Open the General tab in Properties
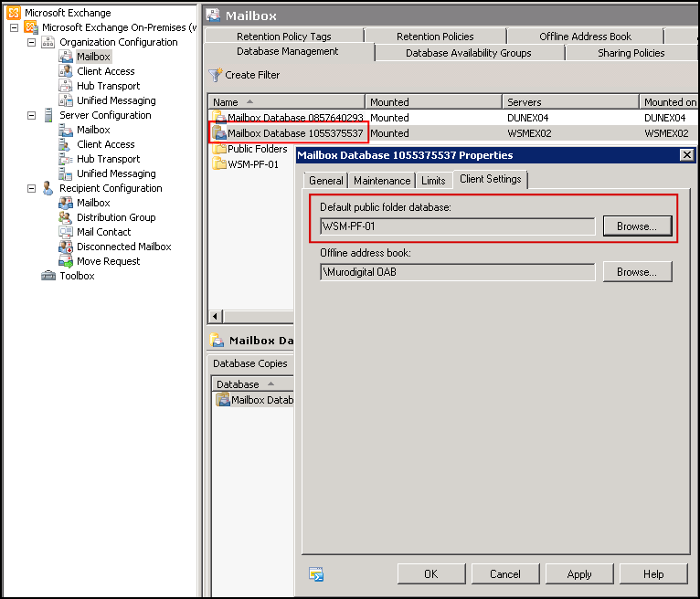 click(326, 181)
